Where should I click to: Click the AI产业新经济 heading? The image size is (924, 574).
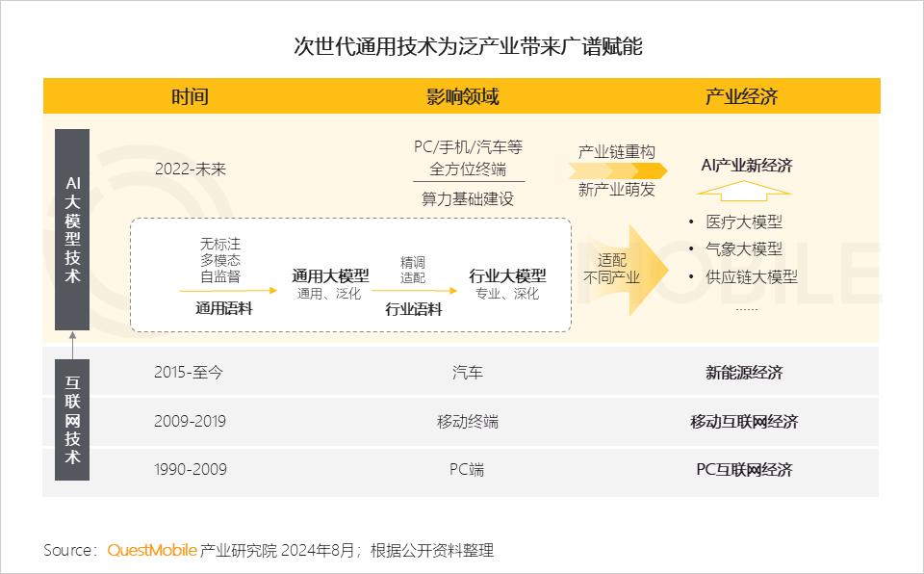pyautogui.click(x=747, y=166)
